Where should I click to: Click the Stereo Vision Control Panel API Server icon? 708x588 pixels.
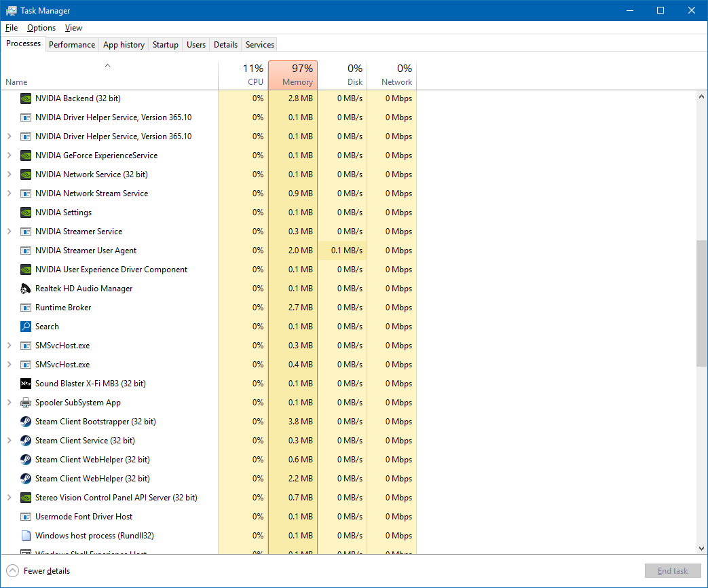click(x=26, y=498)
